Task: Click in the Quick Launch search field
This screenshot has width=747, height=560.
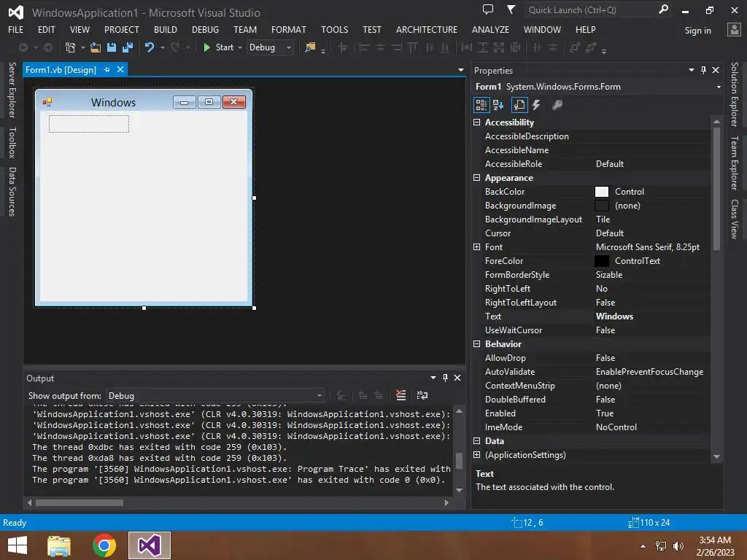Action: 591,9
